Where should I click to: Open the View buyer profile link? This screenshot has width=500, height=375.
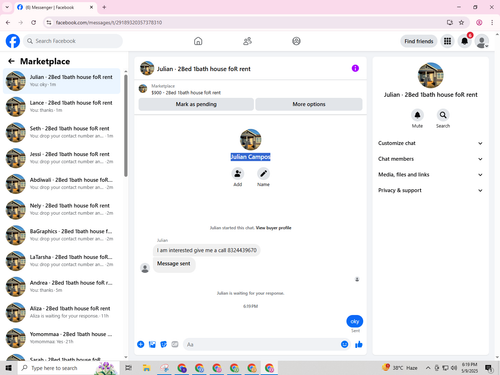click(x=273, y=228)
